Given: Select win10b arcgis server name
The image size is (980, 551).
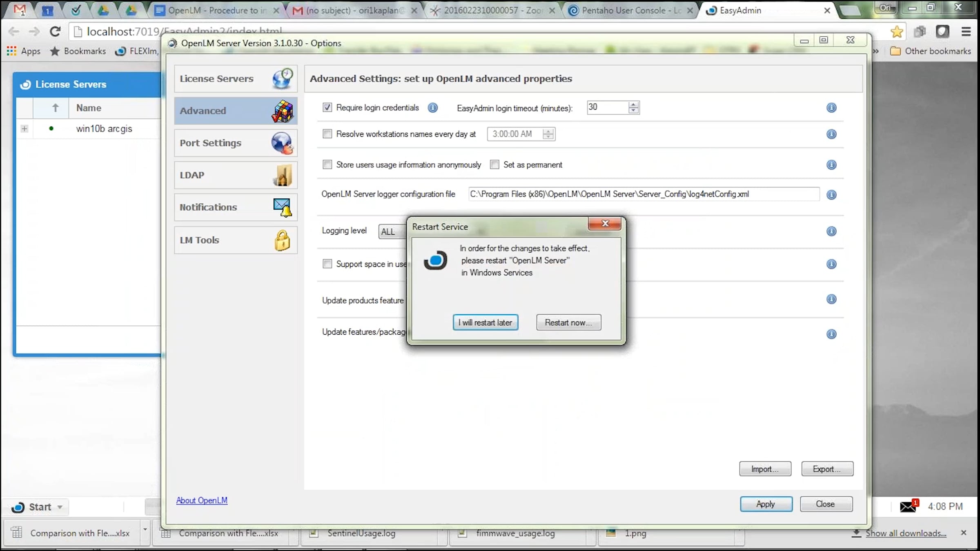Looking at the screenshot, I should click(x=104, y=129).
